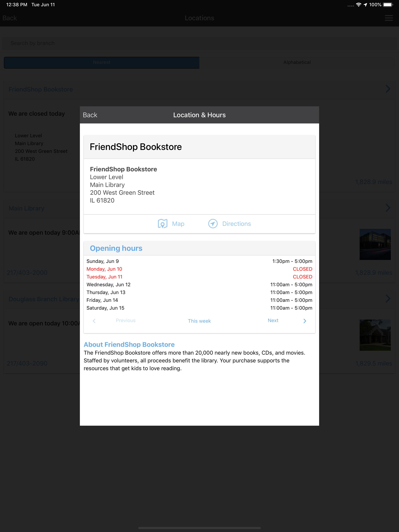
Task: Tap the 200 West Green Street address line
Action: tap(122, 193)
